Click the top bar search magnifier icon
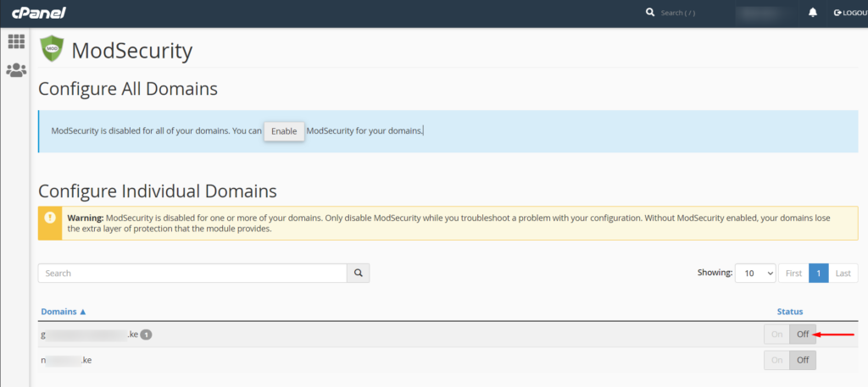 point(650,12)
